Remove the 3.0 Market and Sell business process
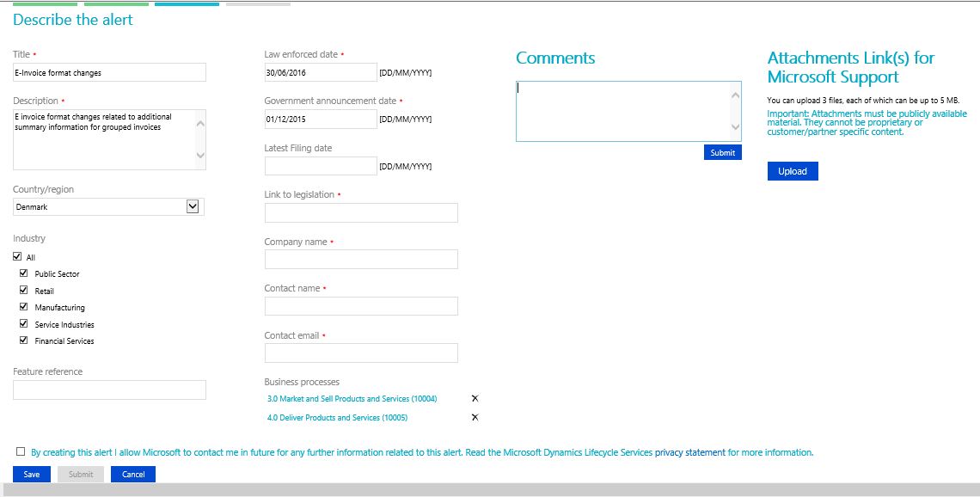This screenshot has height=497, width=980. [x=474, y=399]
